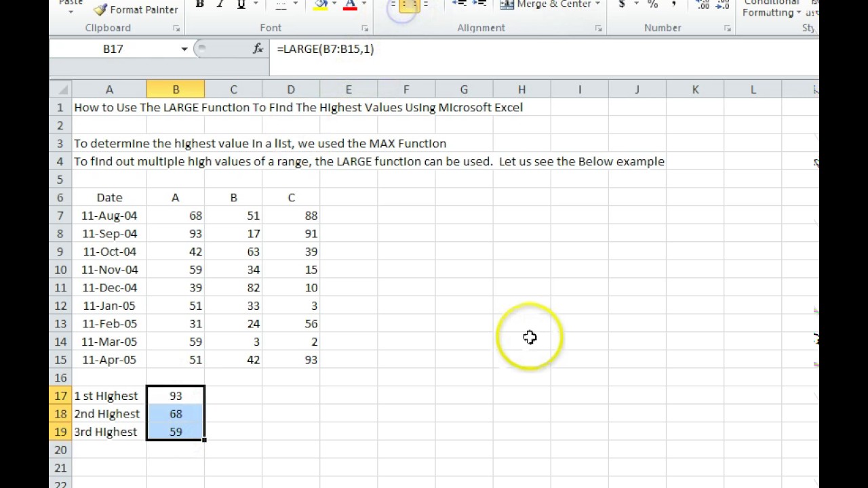Apply the yellow Fill Color bucket
This screenshot has width=868, height=488.
[x=321, y=5]
